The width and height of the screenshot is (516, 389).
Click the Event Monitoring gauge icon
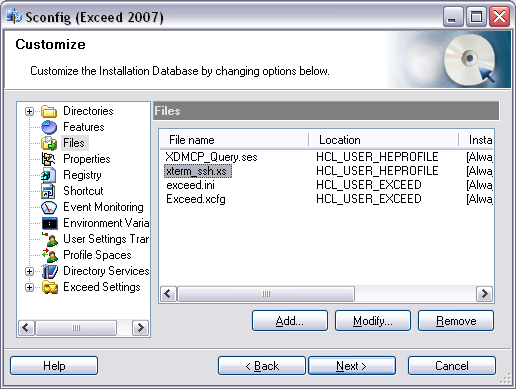pyautogui.click(x=49, y=207)
